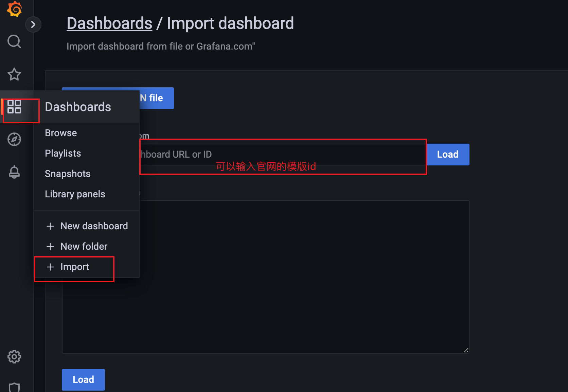Open the Alerting bell icon
The image size is (568, 392).
point(14,172)
